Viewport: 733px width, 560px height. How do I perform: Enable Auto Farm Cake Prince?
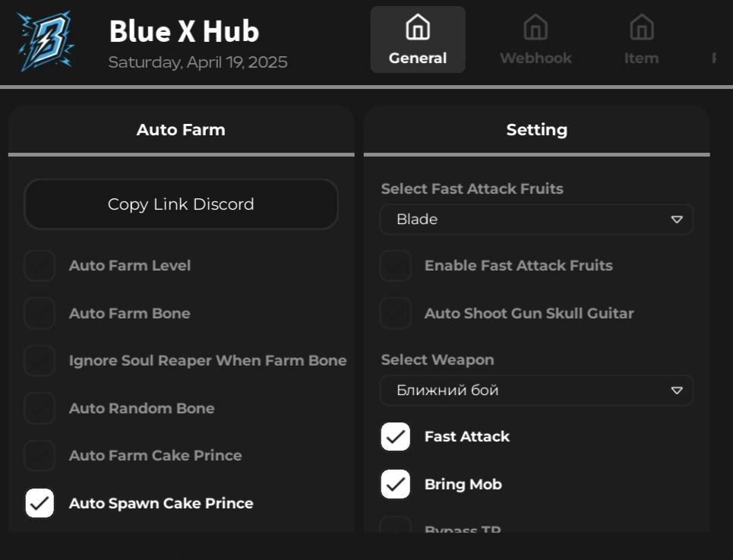[x=39, y=456]
